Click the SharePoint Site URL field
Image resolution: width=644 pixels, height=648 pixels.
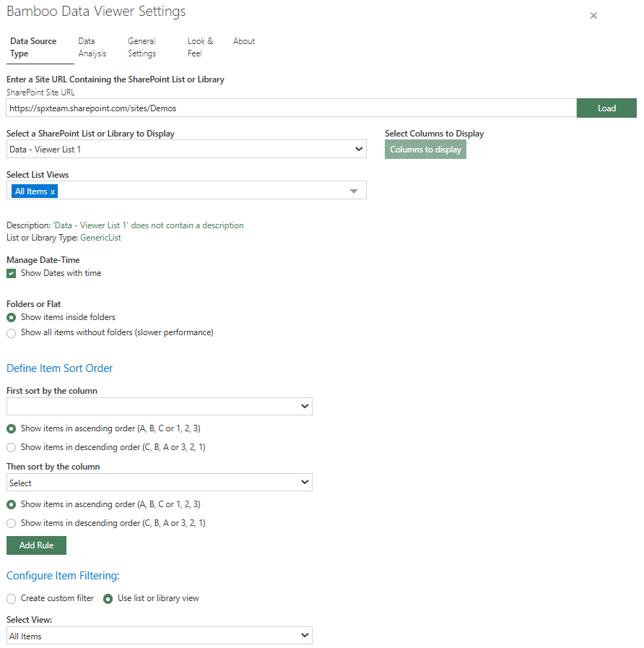[291, 108]
